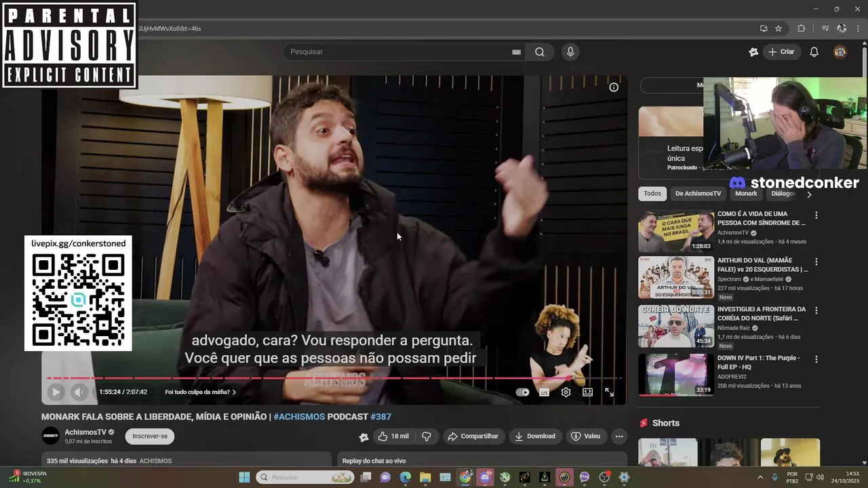
Task: Open the YouTube account avatar menu
Action: (x=840, y=52)
